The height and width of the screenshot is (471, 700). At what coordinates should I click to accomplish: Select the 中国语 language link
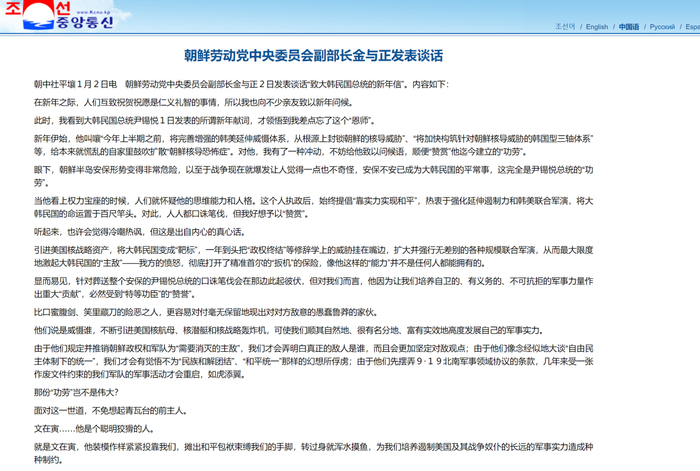(x=629, y=27)
